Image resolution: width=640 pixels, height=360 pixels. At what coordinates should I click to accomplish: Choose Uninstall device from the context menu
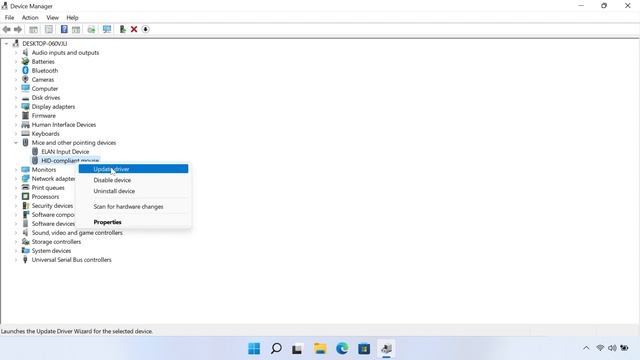(x=133, y=191)
